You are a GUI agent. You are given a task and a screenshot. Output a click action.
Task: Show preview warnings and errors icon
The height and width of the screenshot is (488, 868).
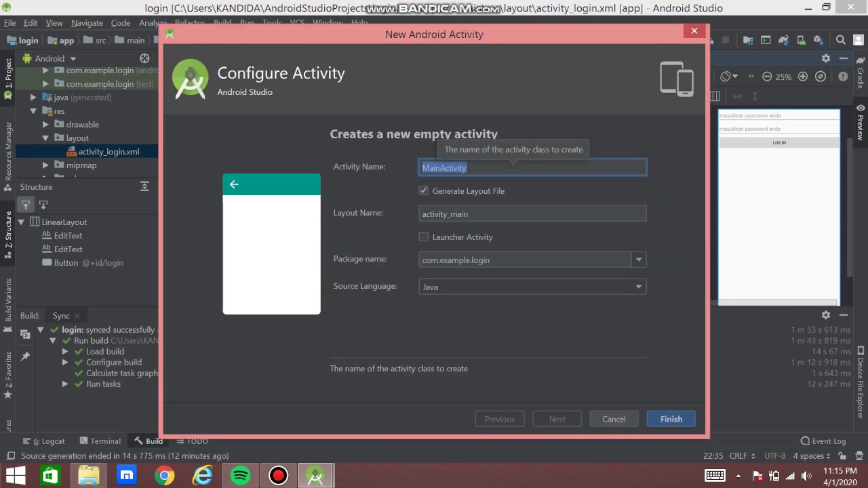843,77
